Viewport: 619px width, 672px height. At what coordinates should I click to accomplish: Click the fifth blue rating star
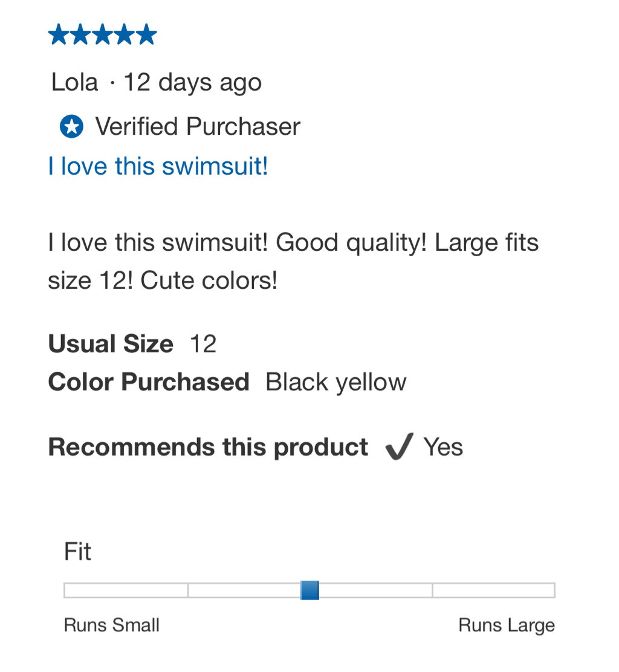[x=146, y=35]
